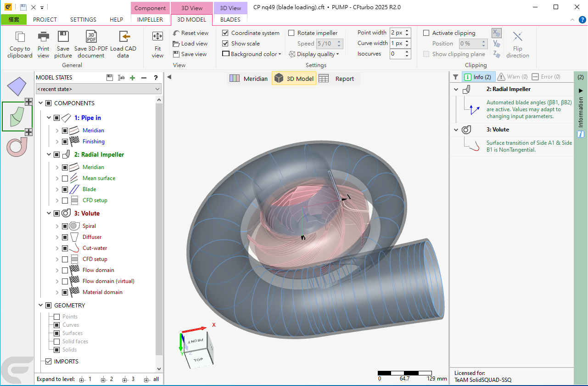Expand Blade tree item

pos(57,189)
